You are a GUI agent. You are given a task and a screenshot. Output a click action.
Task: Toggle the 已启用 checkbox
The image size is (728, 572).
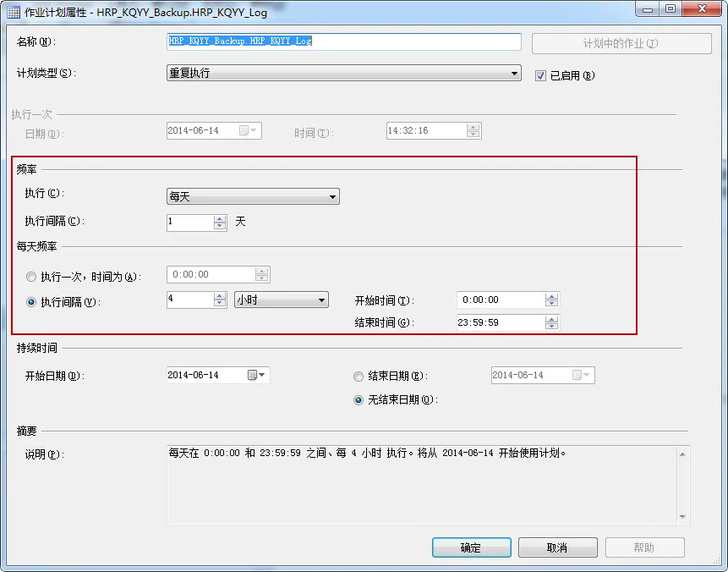click(540, 75)
